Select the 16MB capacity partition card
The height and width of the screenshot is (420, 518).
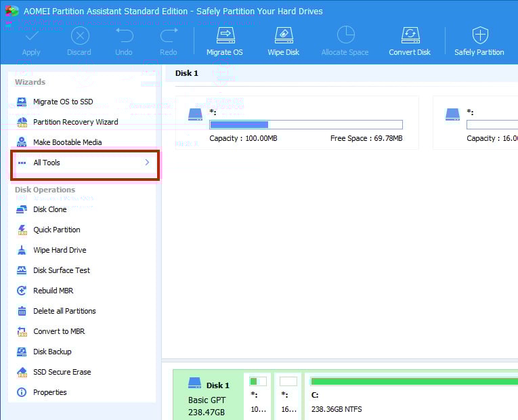475,123
